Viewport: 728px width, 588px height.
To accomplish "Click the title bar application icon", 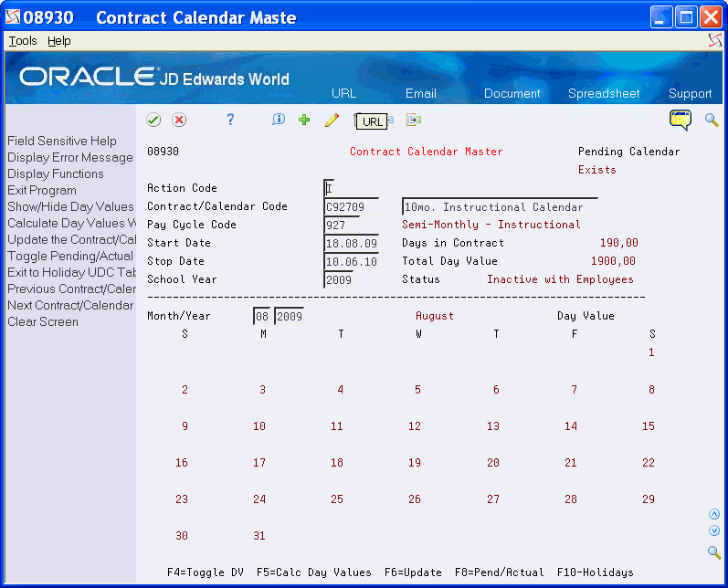I will pyautogui.click(x=13, y=17).
